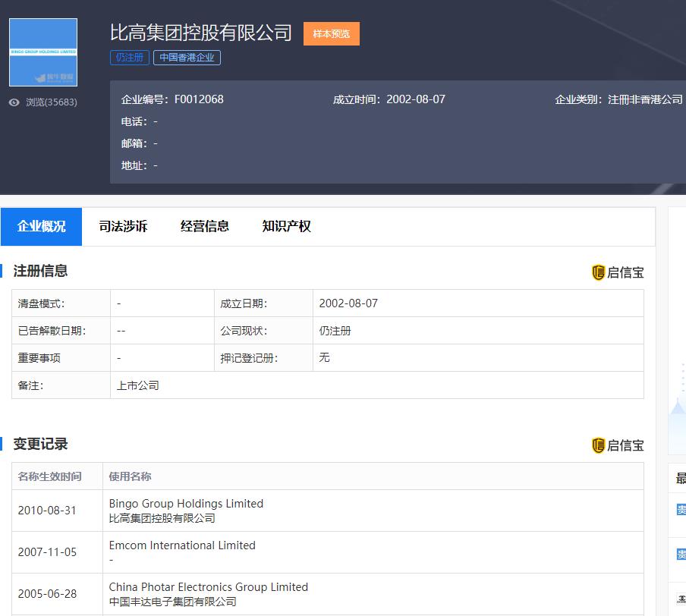Click the 启信宝 shield logo in 变更记录 section
The height and width of the screenshot is (616, 686).
pos(598,445)
